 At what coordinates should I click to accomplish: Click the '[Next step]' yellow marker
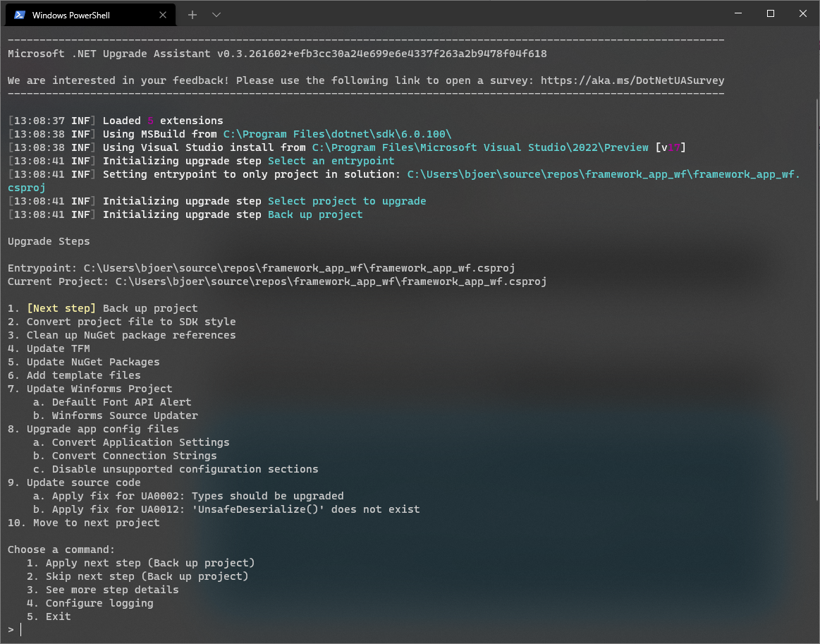[x=61, y=308]
